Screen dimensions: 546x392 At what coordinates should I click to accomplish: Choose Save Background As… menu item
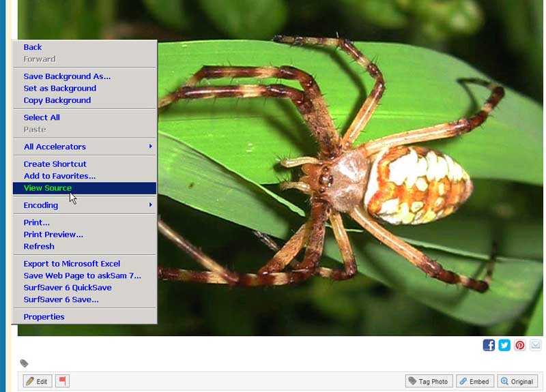[67, 76]
